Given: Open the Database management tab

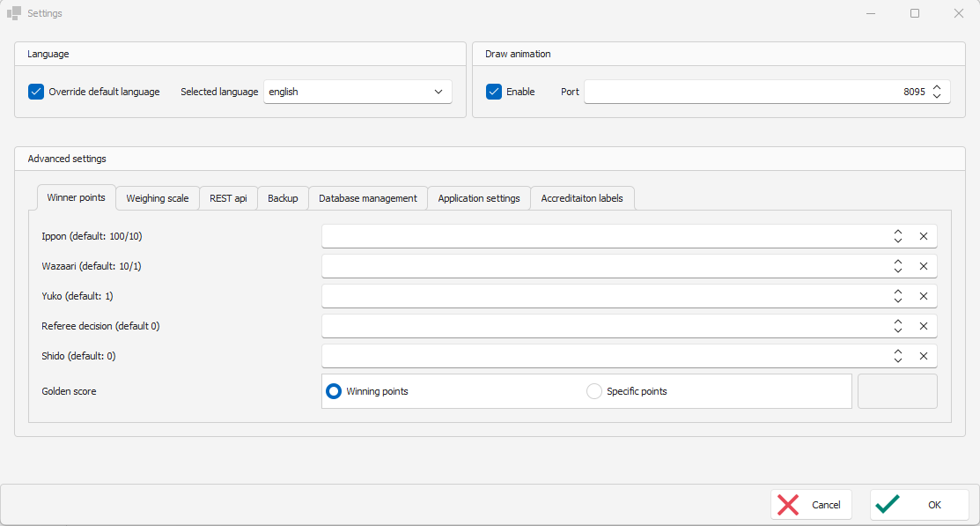Looking at the screenshot, I should pos(368,198).
